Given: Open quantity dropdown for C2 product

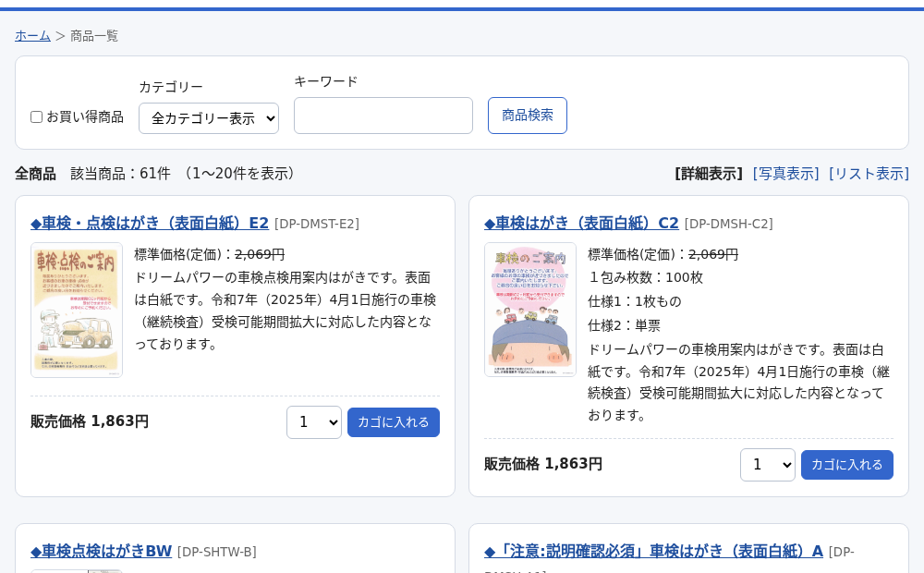Looking at the screenshot, I should point(768,465).
